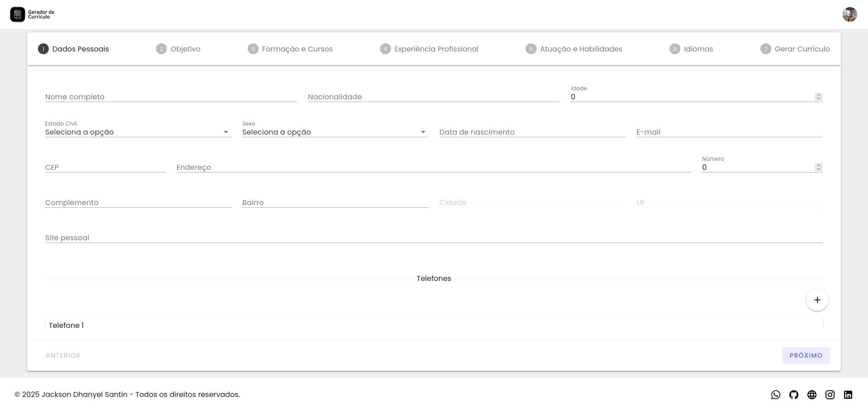The image size is (868, 411).
Task: Open the user profile avatar
Action: 849,14
